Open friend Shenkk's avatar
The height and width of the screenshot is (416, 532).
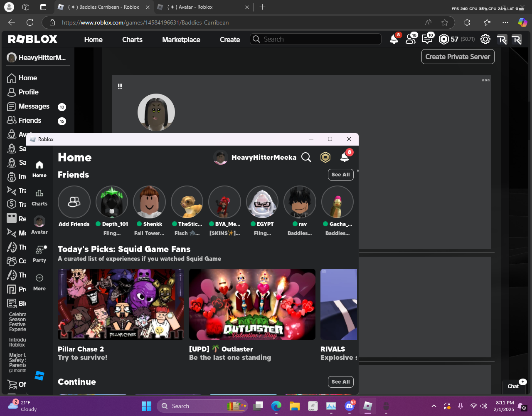click(149, 202)
